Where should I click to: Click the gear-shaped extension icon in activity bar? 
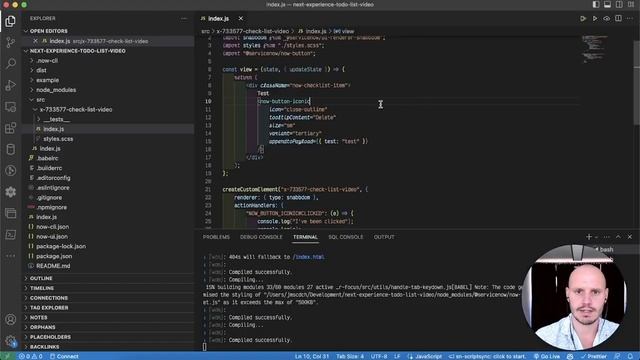(11, 192)
